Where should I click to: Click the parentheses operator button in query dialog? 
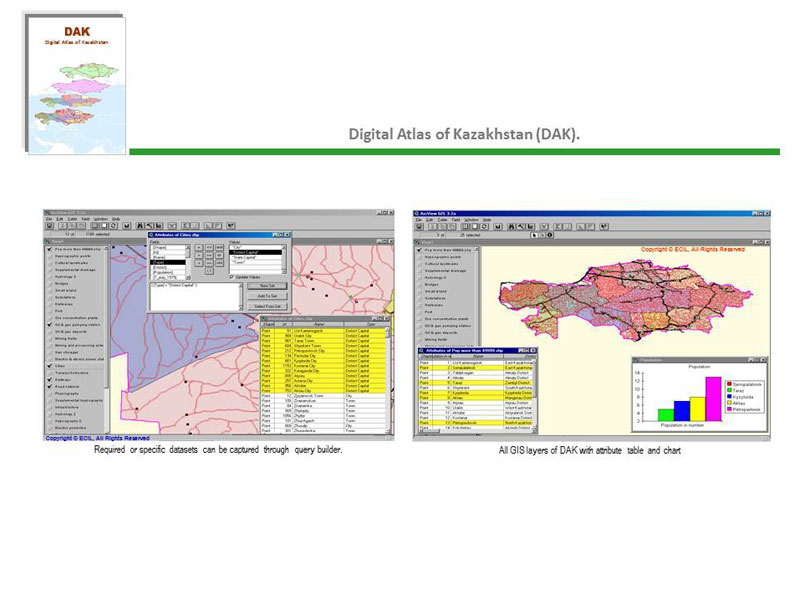tap(209, 271)
